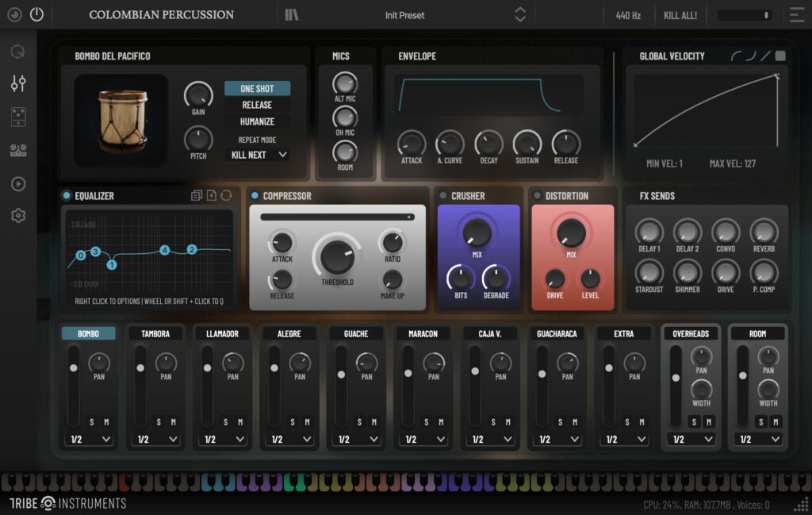
Task: Select equalizer band node 0
Action: [81, 256]
